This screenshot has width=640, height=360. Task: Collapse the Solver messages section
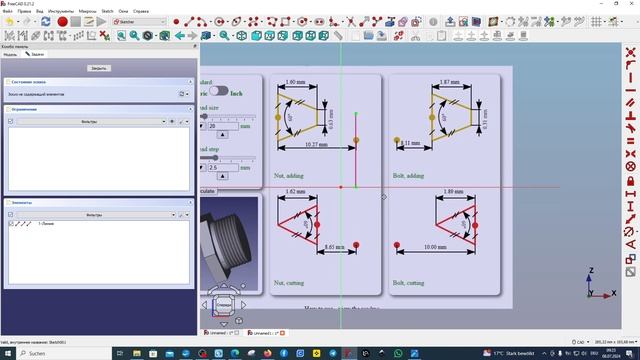tap(190, 82)
